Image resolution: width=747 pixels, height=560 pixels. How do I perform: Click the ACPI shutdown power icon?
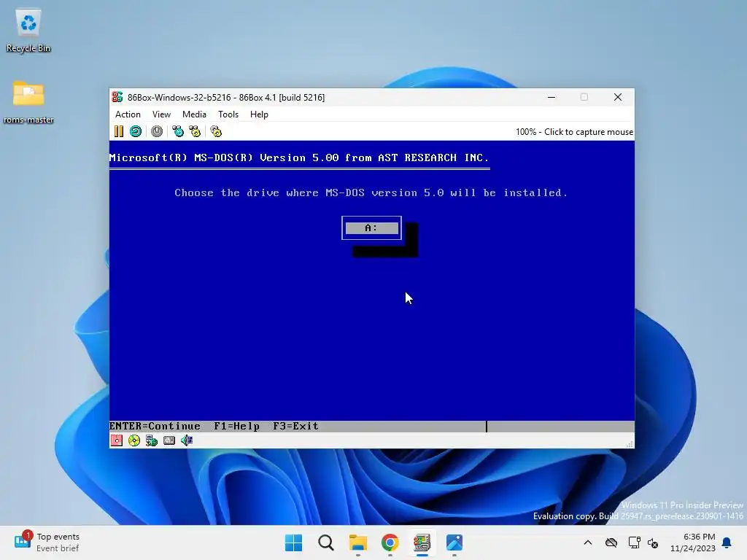(x=157, y=131)
